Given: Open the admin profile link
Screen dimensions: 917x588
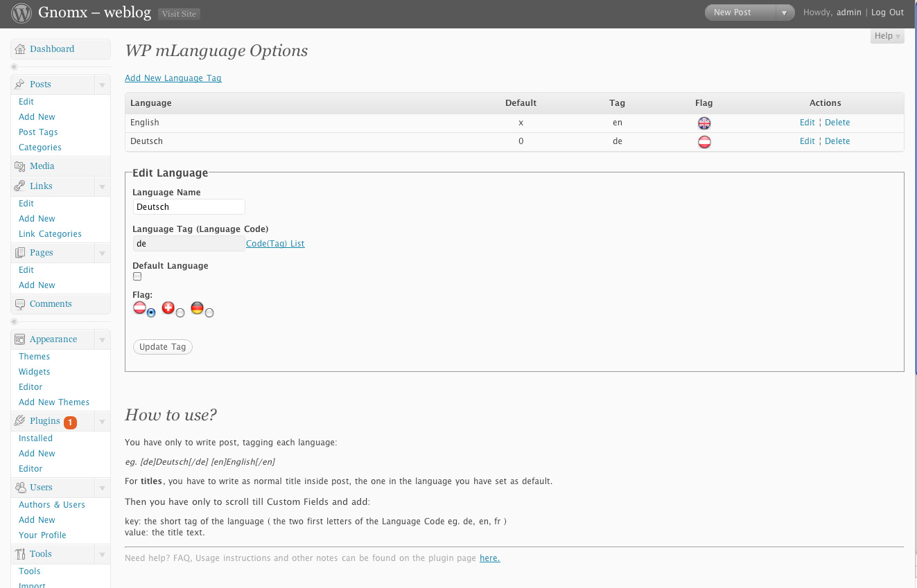Looking at the screenshot, I should pyautogui.click(x=849, y=12).
